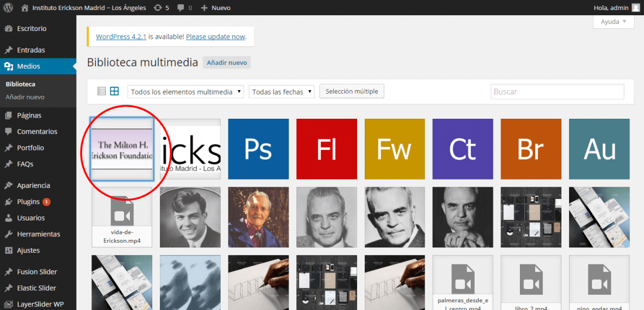Click the admin avatar icon
Screen dimensions: 644x310
click(635, 8)
